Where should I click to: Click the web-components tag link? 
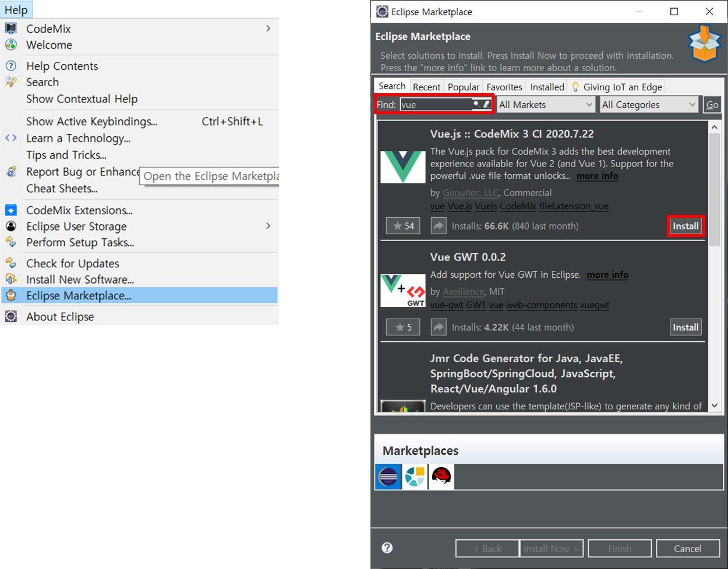pyautogui.click(x=542, y=305)
